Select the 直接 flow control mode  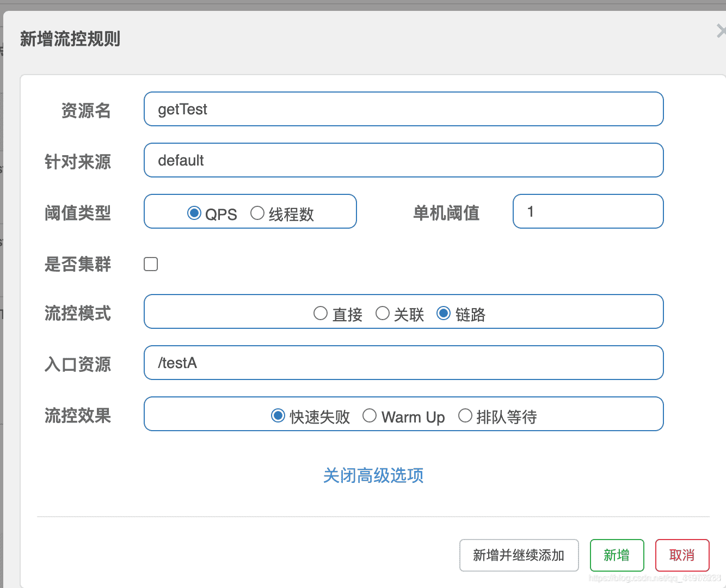pos(321,313)
